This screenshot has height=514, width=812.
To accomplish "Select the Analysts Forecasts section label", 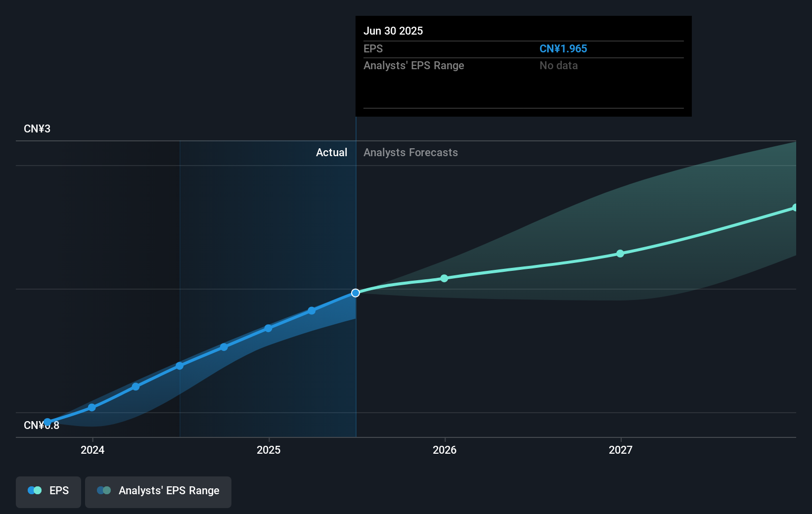I will click(410, 152).
